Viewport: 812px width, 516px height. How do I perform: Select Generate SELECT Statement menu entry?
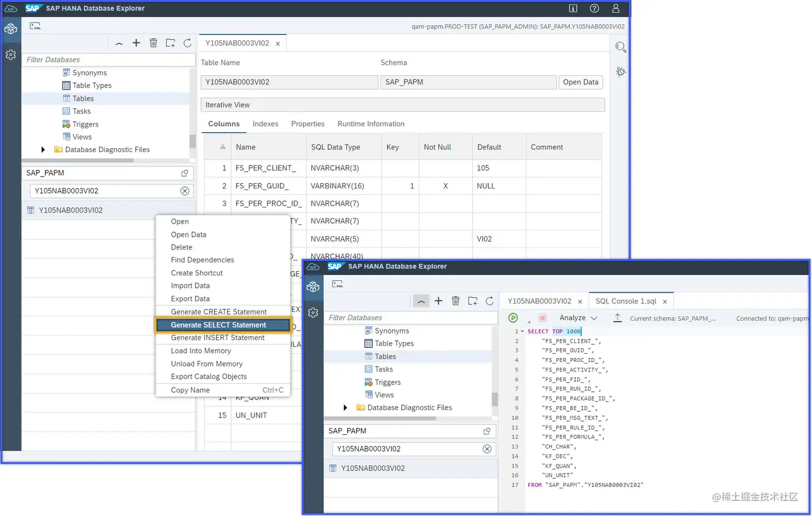(223, 325)
